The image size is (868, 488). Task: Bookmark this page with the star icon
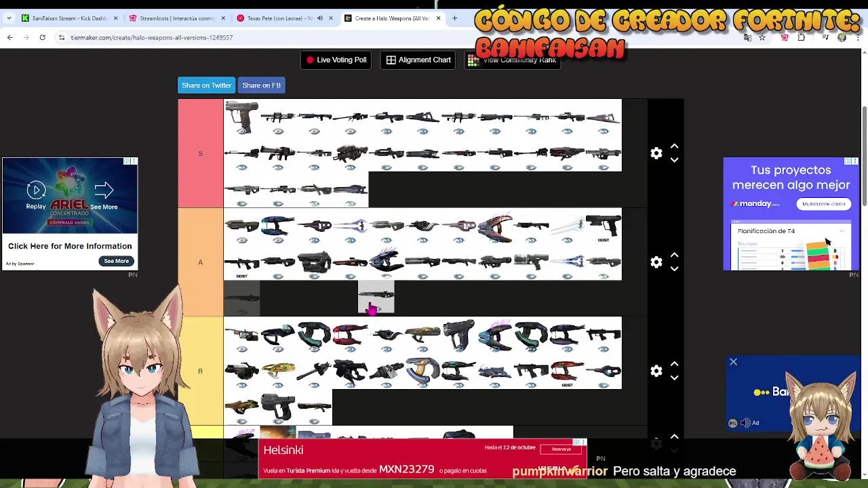click(762, 37)
